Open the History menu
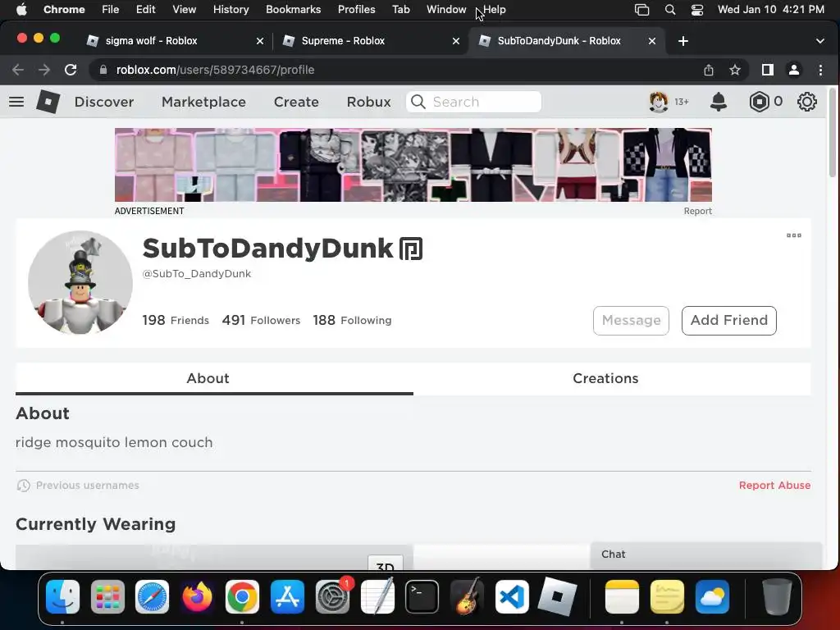 tap(231, 10)
